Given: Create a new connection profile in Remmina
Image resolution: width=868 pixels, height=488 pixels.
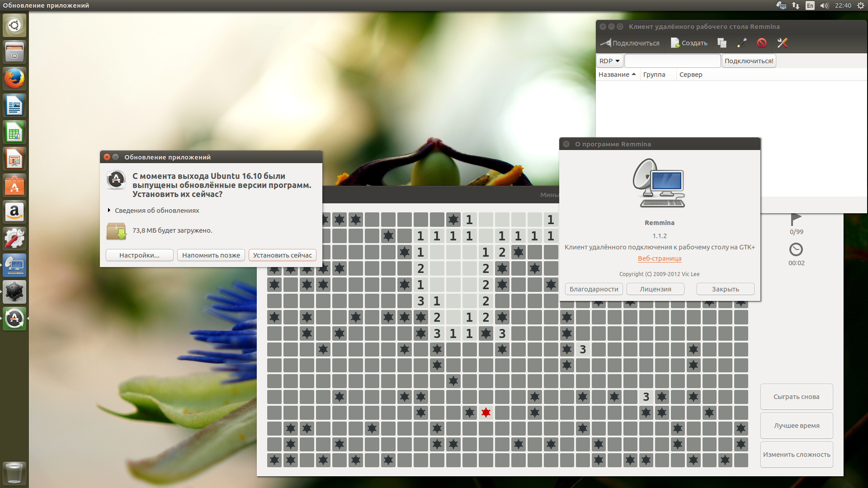Looking at the screenshot, I should pyautogui.click(x=689, y=43).
